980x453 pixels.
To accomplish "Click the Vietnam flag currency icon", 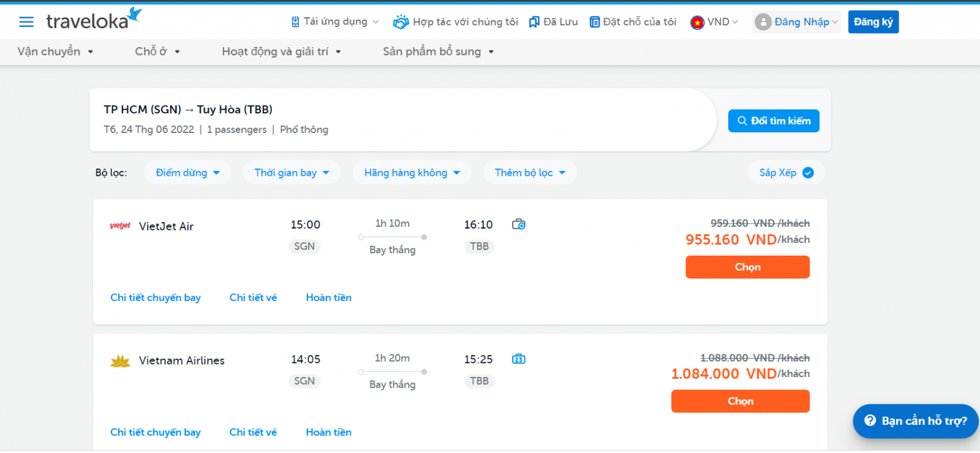I will click(697, 23).
